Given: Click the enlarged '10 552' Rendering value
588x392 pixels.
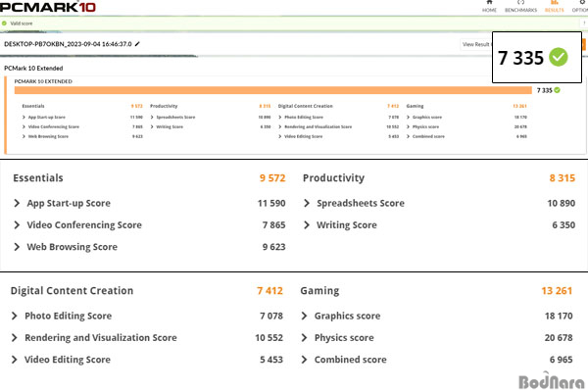Looking at the screenshot, I should 269,337.
